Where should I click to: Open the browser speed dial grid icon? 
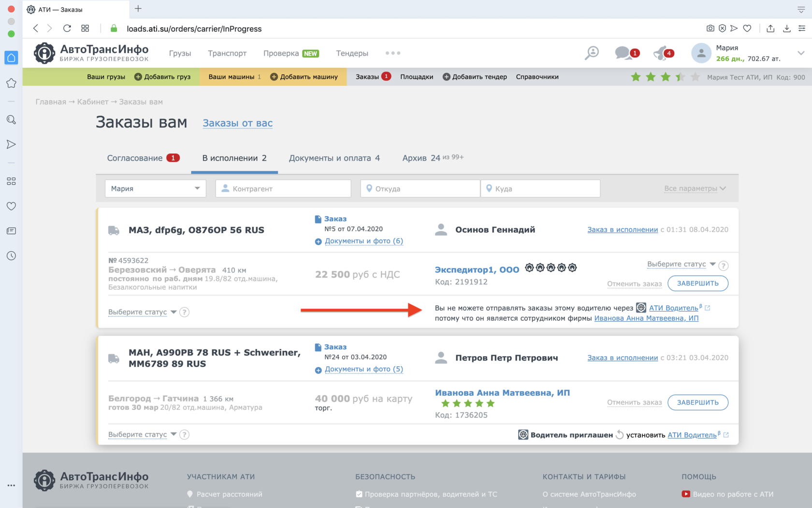(x=85, y=29)
